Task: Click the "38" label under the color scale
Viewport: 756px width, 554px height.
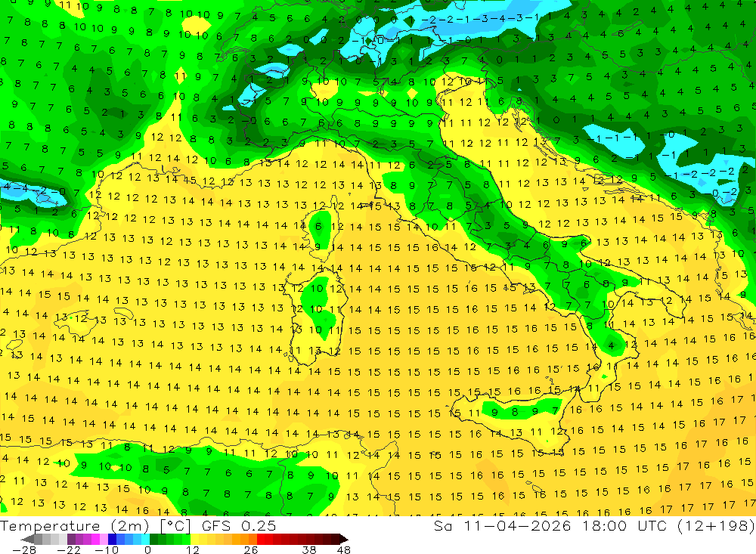Action: pos(308,549)
